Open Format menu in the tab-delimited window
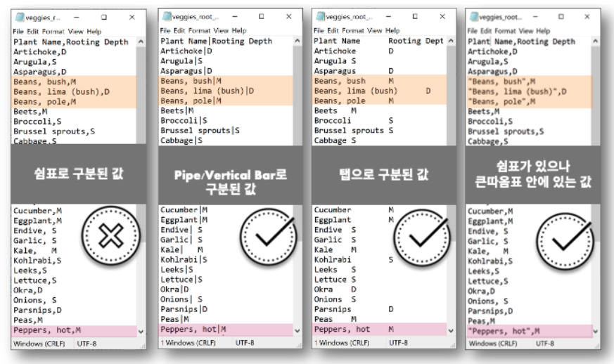 click(353, 30)
